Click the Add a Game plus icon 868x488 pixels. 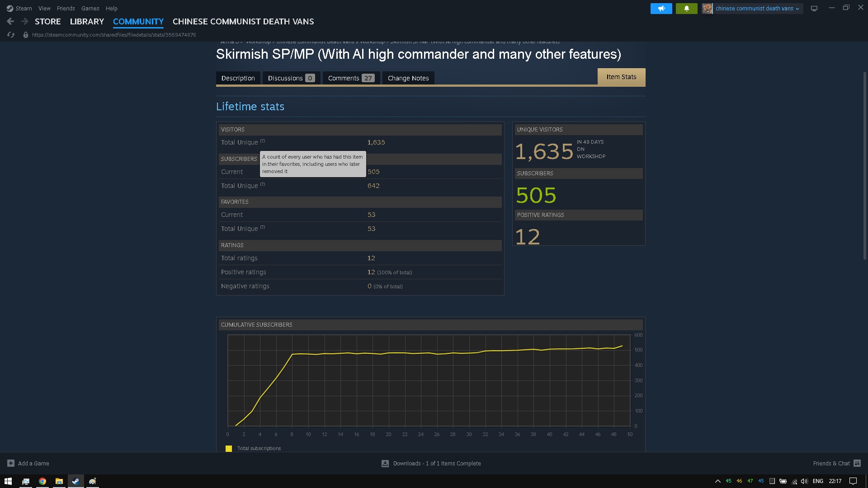[x=10, y=463]
